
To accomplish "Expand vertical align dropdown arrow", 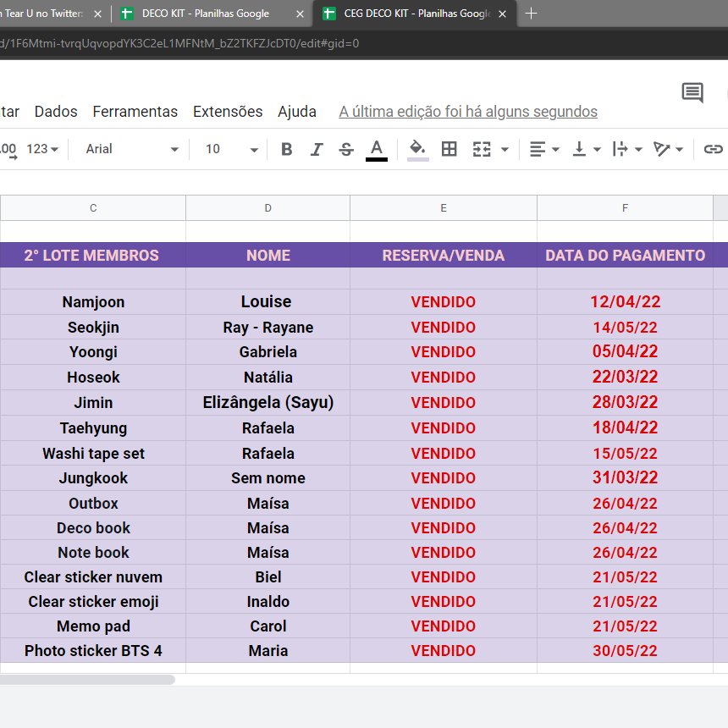I will point(597,150).
